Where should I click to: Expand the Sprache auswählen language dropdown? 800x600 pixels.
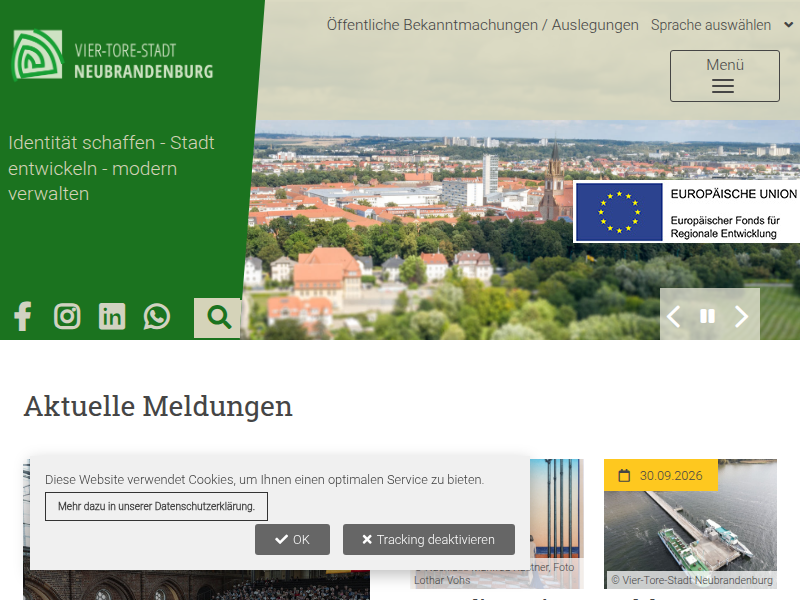tap(722, 25)
